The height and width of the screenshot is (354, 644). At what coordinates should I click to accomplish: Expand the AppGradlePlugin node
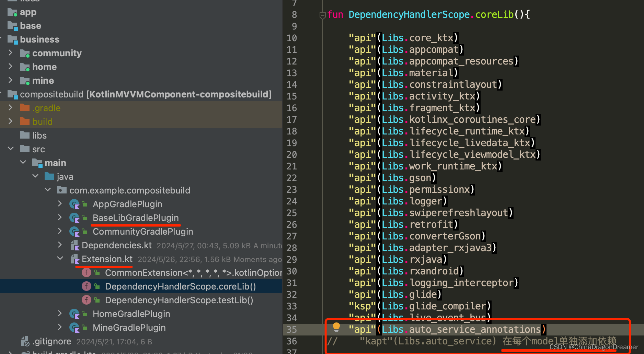tap(59, 203)
